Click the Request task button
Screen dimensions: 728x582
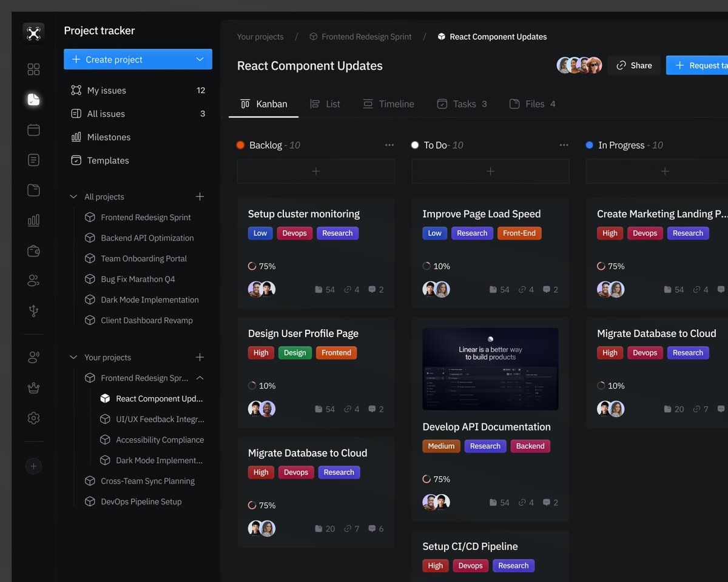pos(697,65)
